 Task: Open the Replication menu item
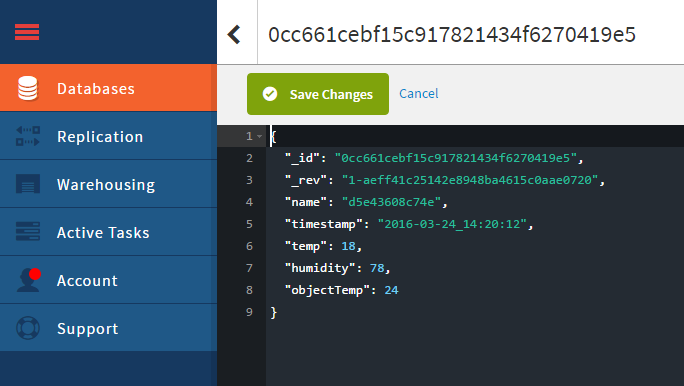108,136
